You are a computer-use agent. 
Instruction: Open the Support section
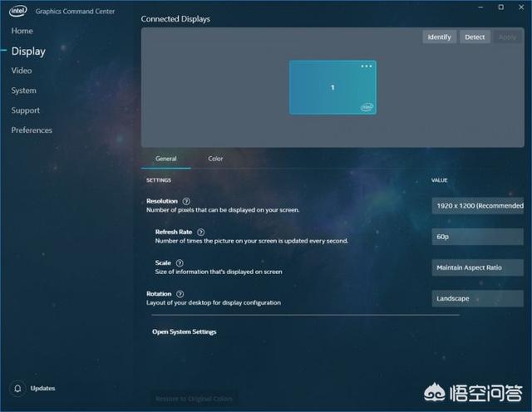coord(26,110)
